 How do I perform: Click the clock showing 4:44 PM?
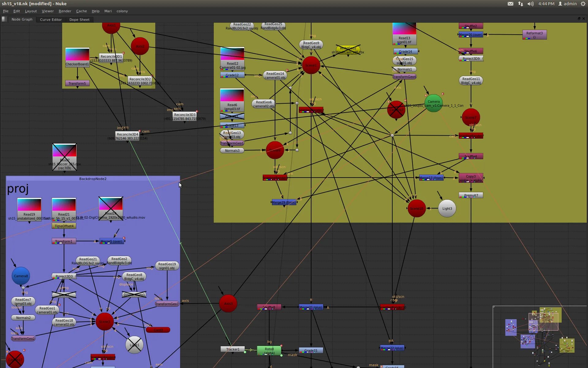click(x=546, y=4)
